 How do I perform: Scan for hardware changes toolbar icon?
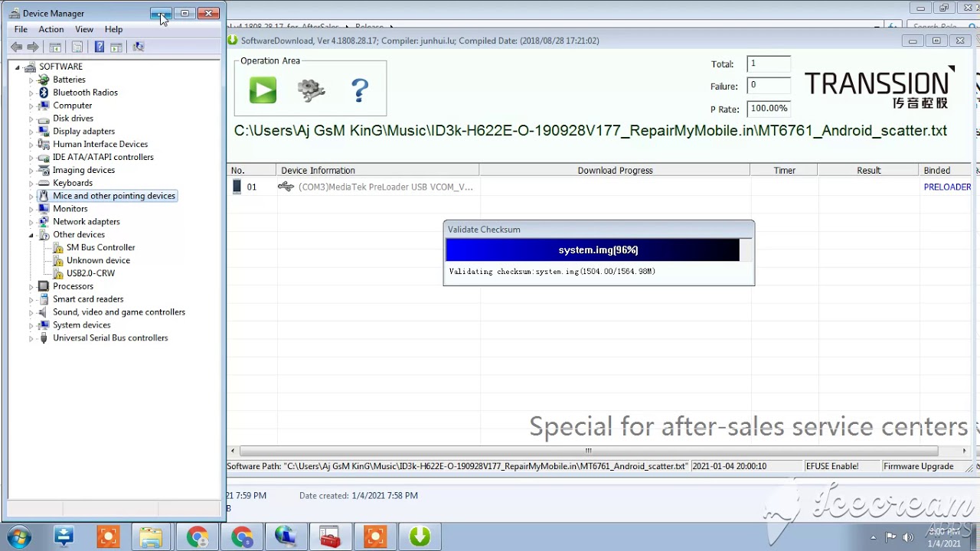pos(138,47)
